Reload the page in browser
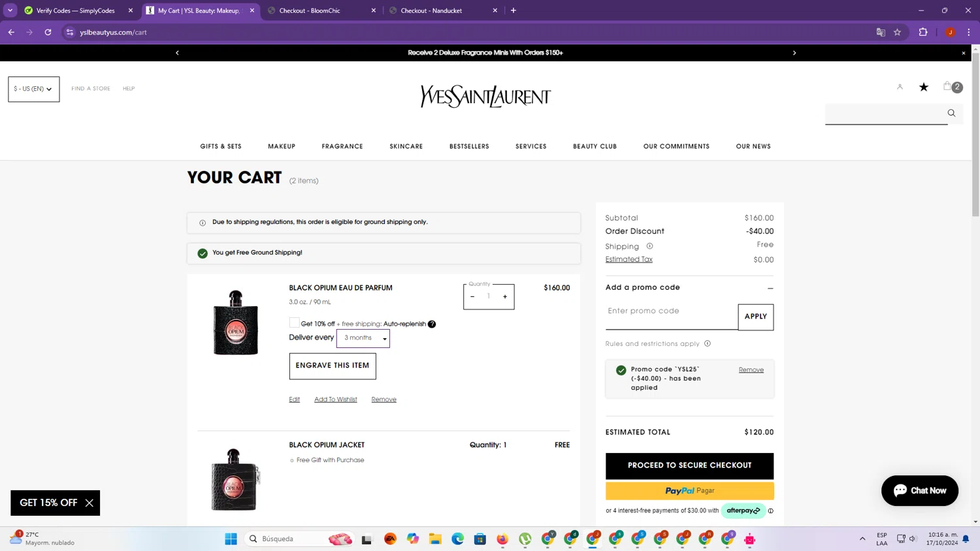Image resolution: width=980 pixels, height=551 pixels. (48, 32)
